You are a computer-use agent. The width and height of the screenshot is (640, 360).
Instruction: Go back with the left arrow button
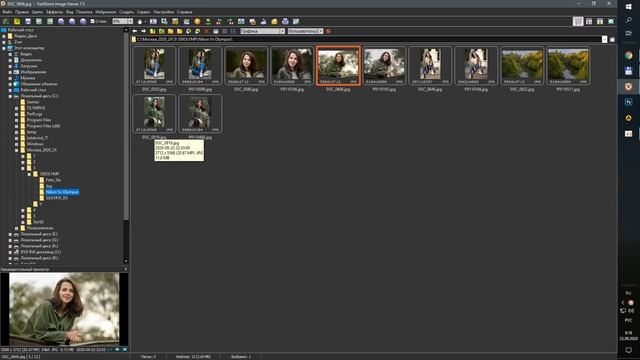click(135, 31)
